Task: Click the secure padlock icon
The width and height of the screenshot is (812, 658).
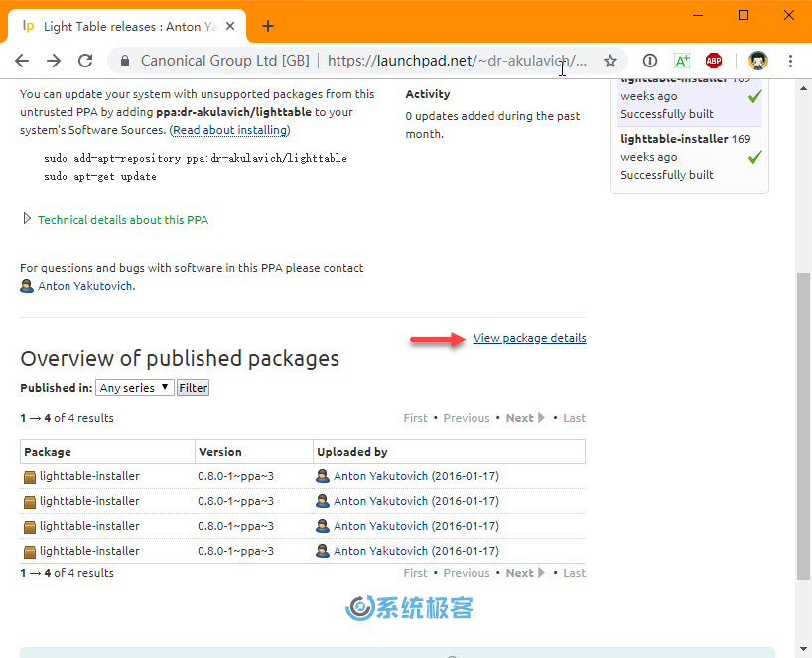Action: 125,61
